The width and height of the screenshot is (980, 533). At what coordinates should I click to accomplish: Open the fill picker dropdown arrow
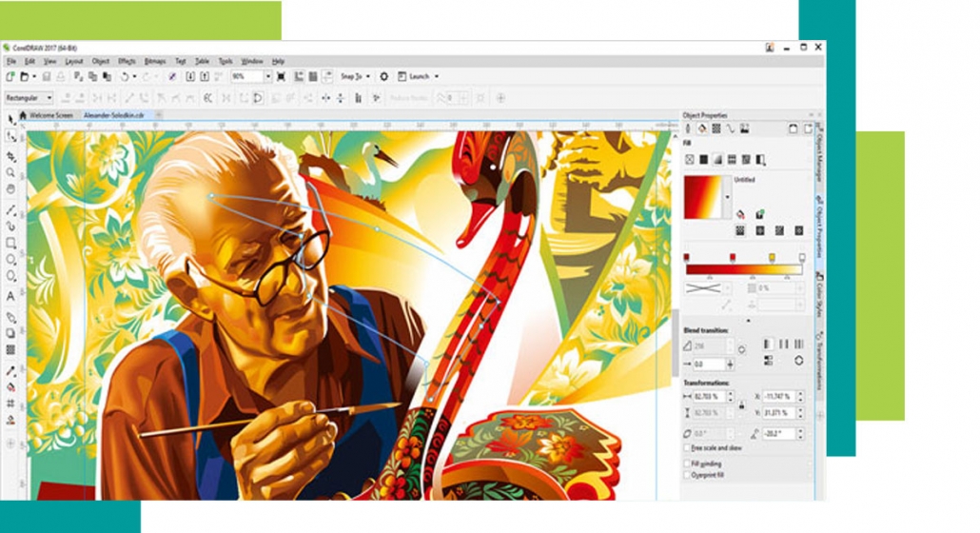point(727,197)
